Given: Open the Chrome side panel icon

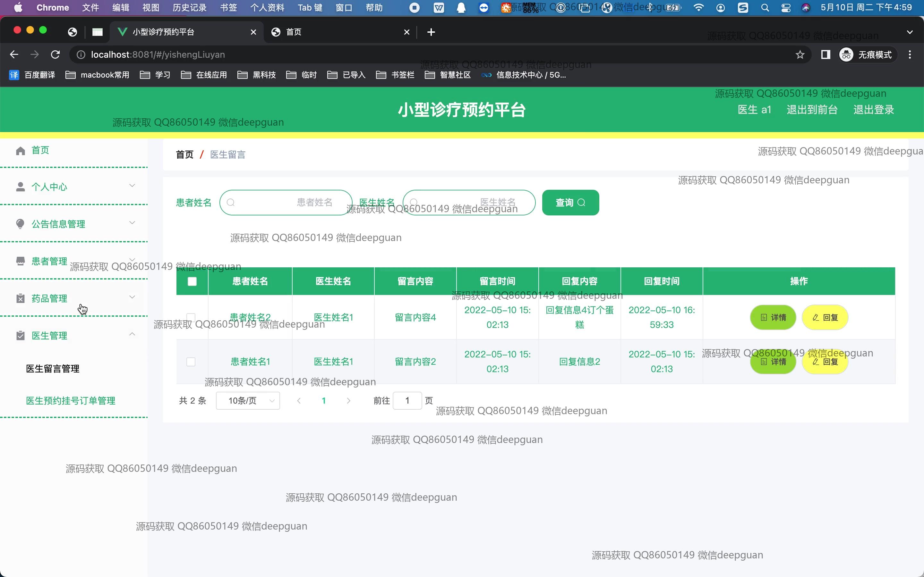Looking at the screenshot, I should point(826,54).
